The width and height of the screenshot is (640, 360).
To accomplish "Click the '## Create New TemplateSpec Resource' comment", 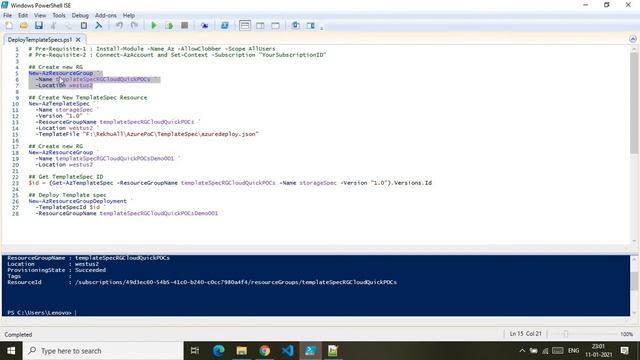I will [88, 98].
